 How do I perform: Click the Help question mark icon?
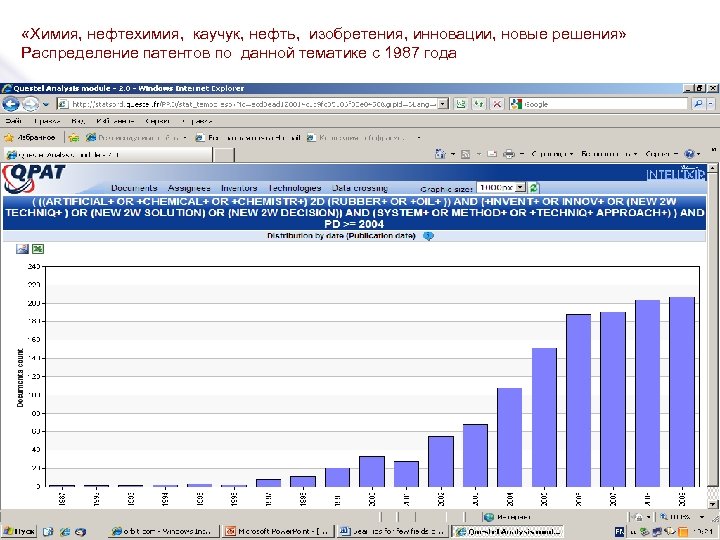coord(689,154)
